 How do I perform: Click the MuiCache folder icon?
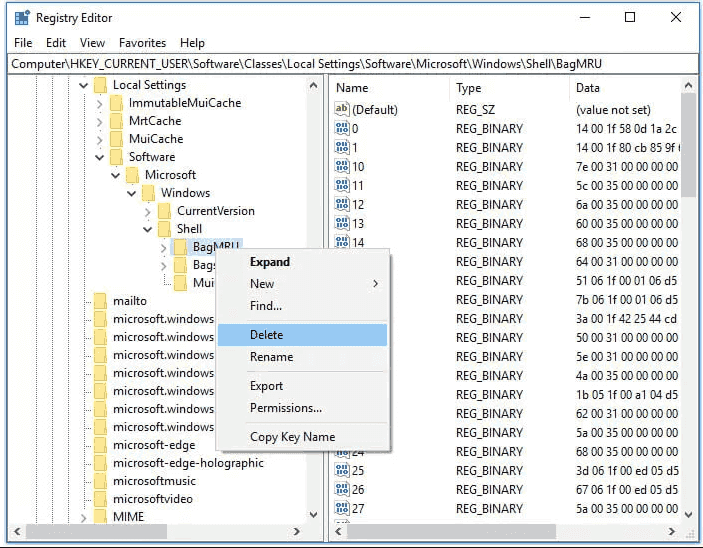tap(117, 139)
